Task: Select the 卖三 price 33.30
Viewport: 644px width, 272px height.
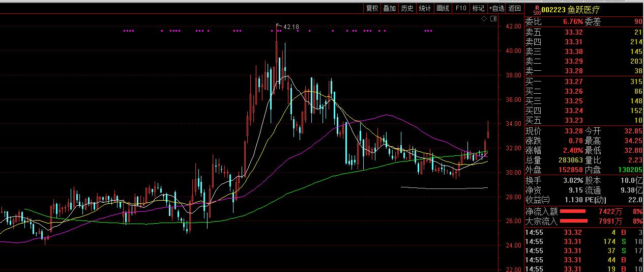Action: tap(574, 51)
